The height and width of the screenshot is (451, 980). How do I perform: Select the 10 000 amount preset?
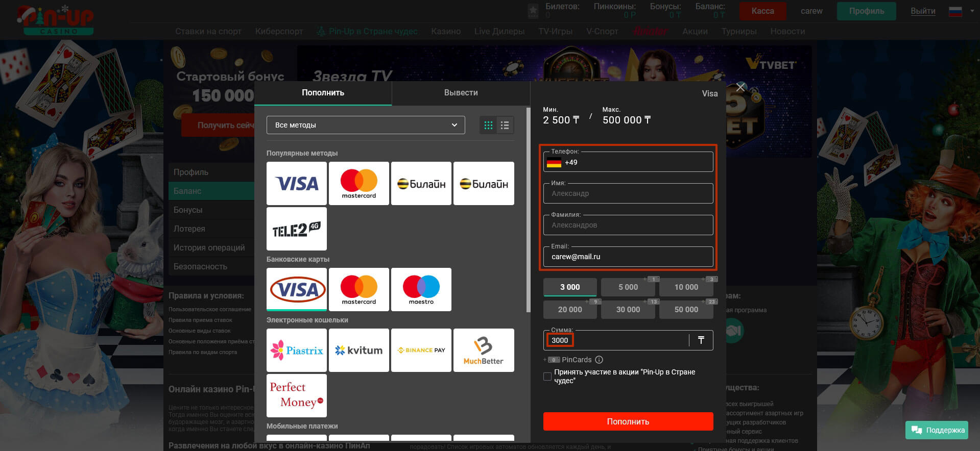tap(686, 287)
